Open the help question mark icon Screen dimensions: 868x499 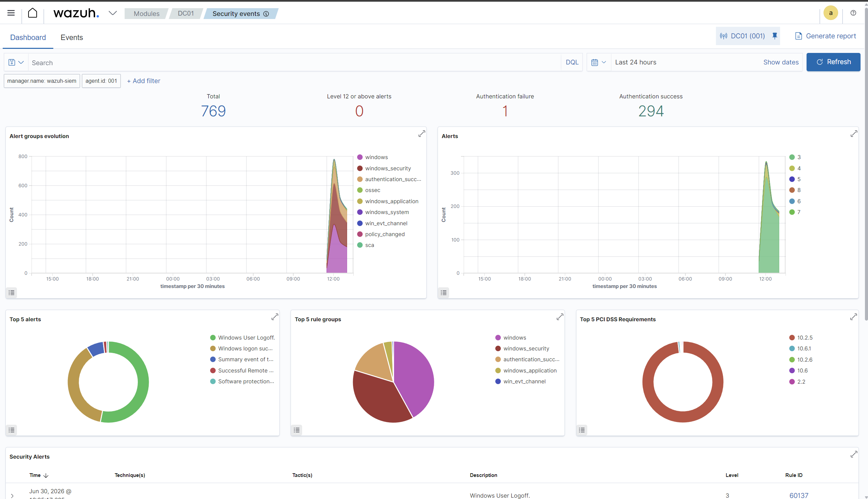(853, 13)
